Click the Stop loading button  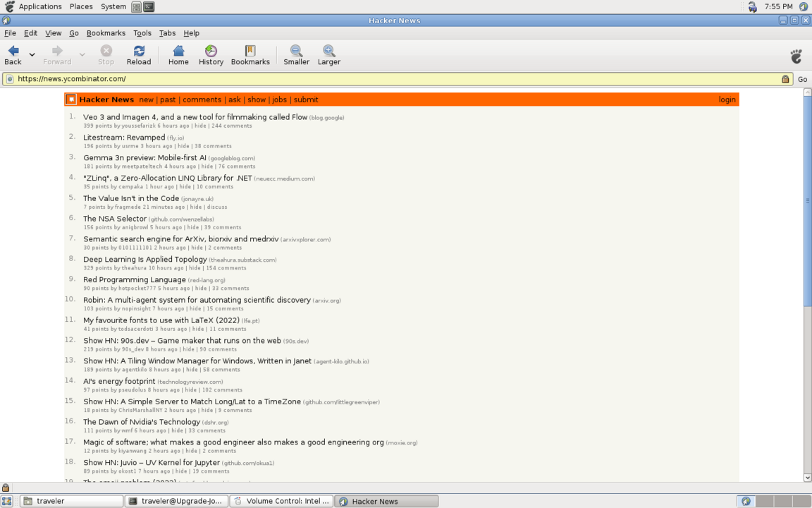pos(106,55)
